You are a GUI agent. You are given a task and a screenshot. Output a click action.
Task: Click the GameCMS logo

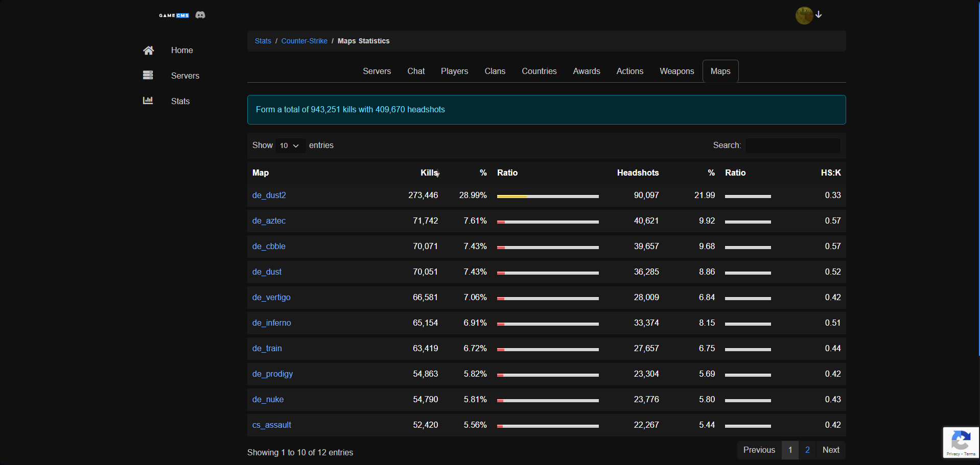174,15
